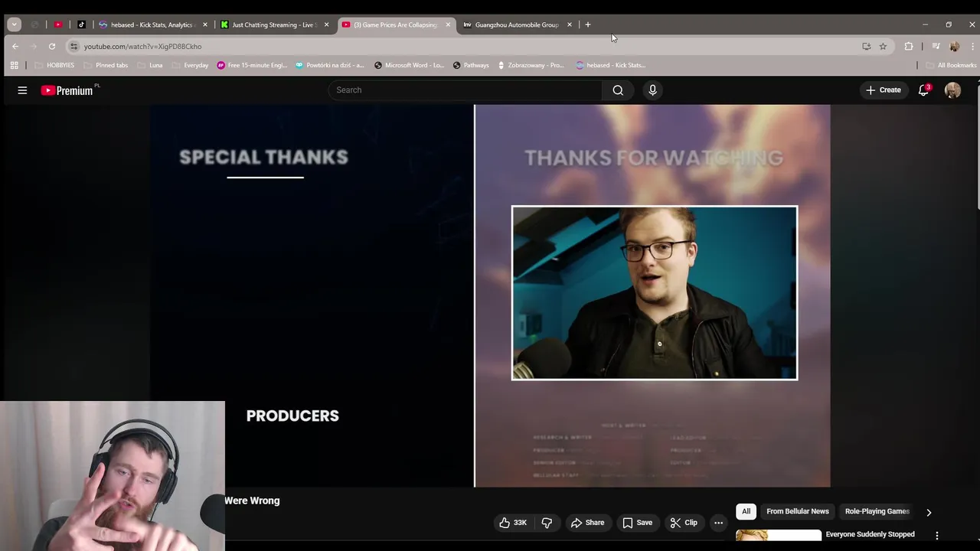Click the browser address bar URL
Screen dimensions: 980x551
142,46
